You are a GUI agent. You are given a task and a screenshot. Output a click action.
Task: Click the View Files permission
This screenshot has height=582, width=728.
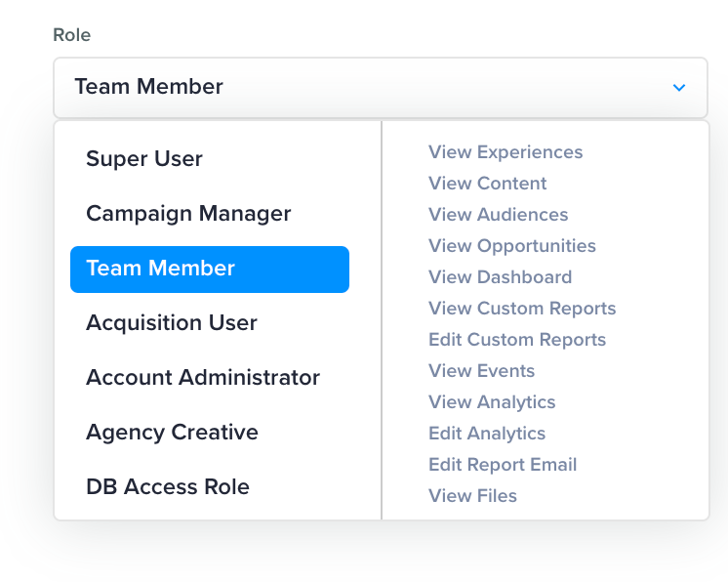point(472,496)
